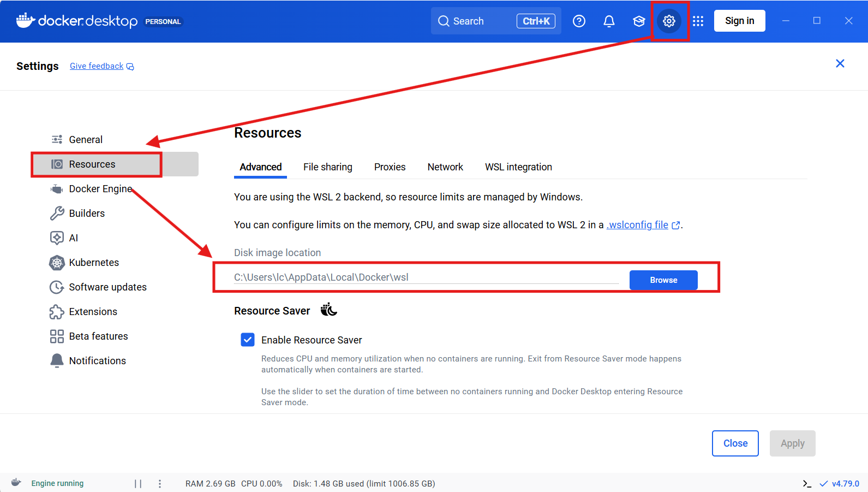Click Browse for disk image location
Screen dimensions: 868x492
pos(663,280)
